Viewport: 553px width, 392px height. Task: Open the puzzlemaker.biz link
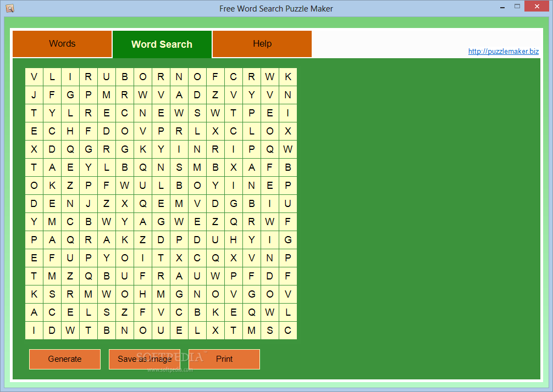click(x=503, y=51)
